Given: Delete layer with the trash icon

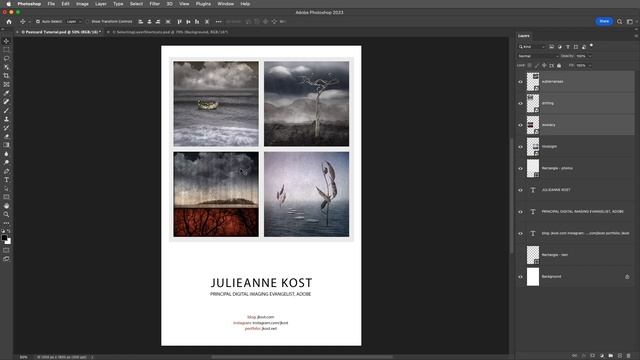Looking at the screenshot, I should (629, 356).
